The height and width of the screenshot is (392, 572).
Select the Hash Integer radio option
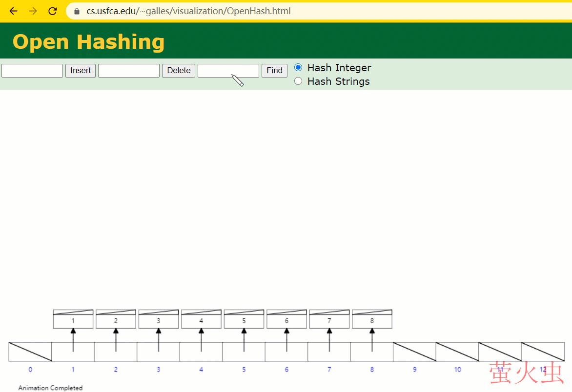coord(298,67)
